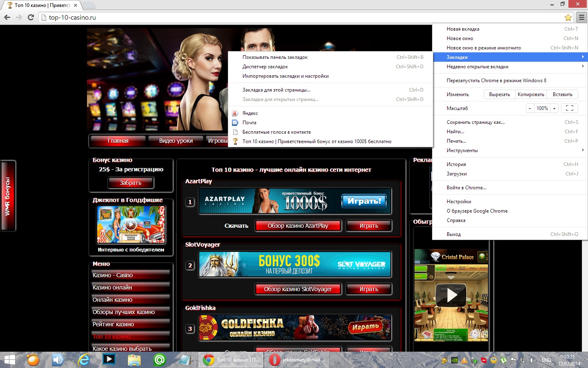Select Выход from the Chrome menu
The width and height of the screenshot is (588, 368).
(510, 234)
